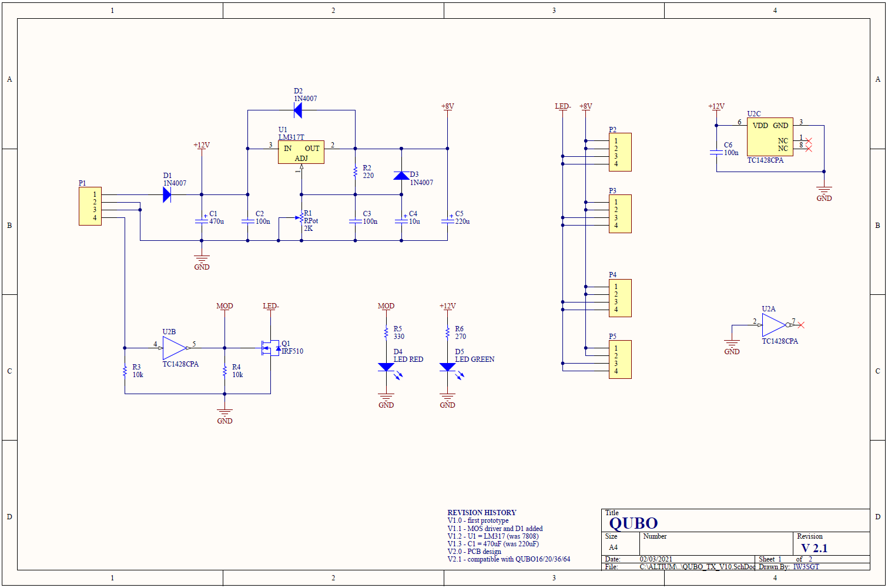The width and height of the screenshot is (888, 588).
Task: Select capacitor C3 100n symbol
Action: click(356, 221)
